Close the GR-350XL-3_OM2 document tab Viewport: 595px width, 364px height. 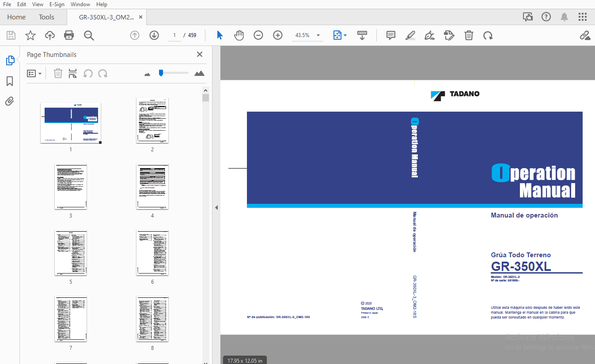coord(140,17)
